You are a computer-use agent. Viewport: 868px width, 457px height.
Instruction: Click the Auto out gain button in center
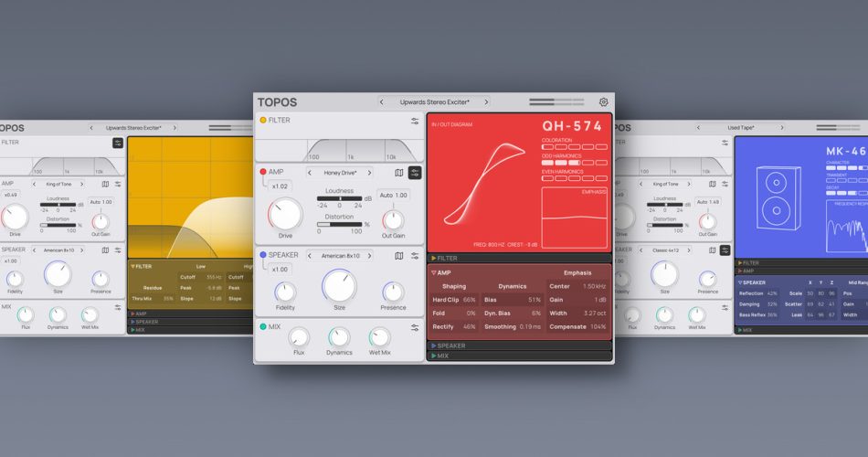(394, 195)
